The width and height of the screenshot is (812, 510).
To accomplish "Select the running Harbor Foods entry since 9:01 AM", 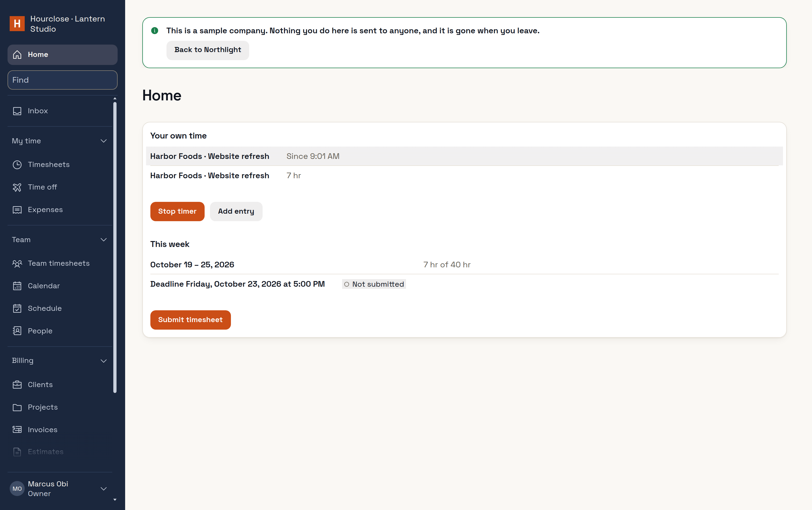I will click(x=464, y=156).
